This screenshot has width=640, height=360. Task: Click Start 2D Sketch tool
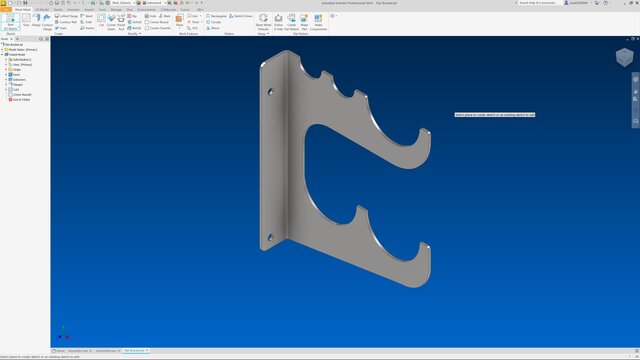tap(10, 22)
